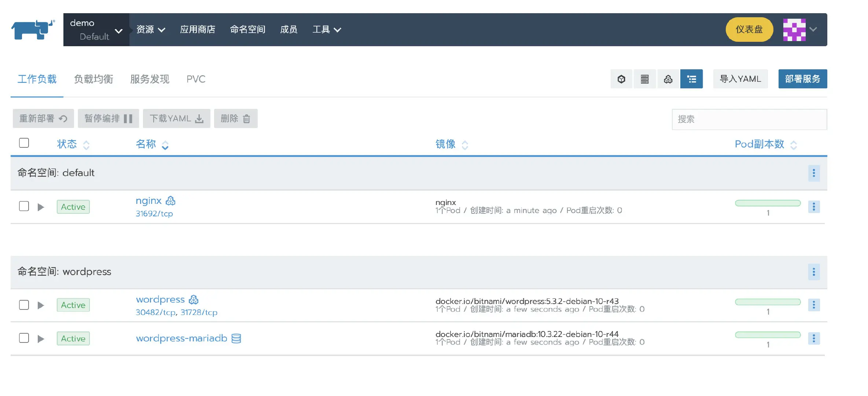Open the wordpress workload link
Viewport: 868px width, 396px height.
pos(160,300)
